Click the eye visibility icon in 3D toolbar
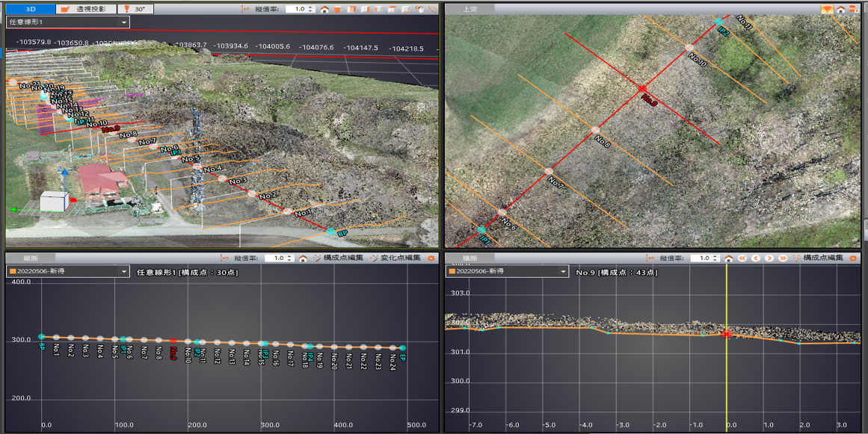868x434 pixels. [419, 9]
